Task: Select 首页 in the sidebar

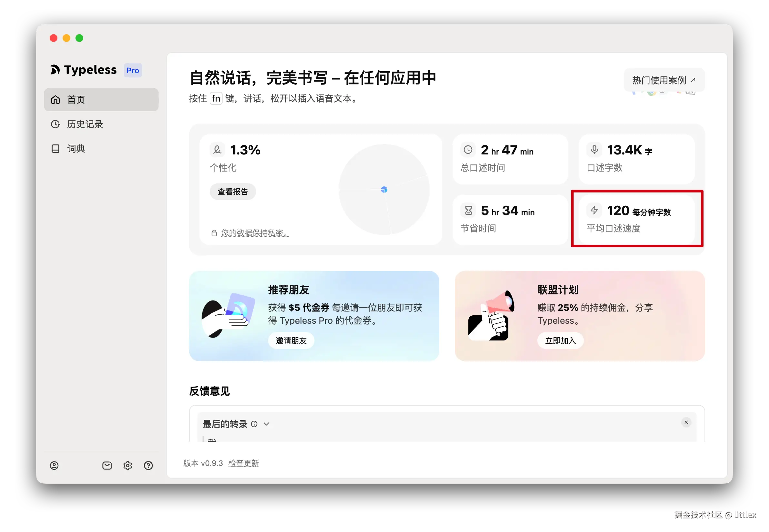Action: point(76,99)
